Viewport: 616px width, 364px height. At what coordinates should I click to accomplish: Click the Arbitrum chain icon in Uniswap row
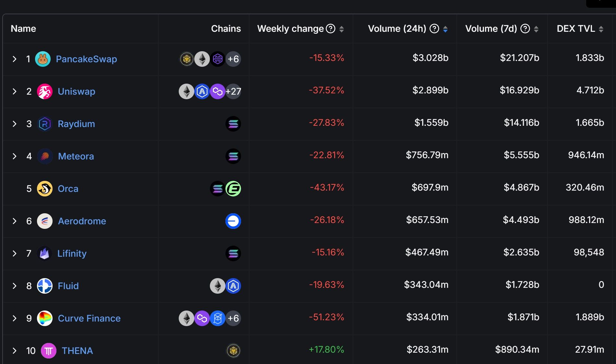(202, 91)
